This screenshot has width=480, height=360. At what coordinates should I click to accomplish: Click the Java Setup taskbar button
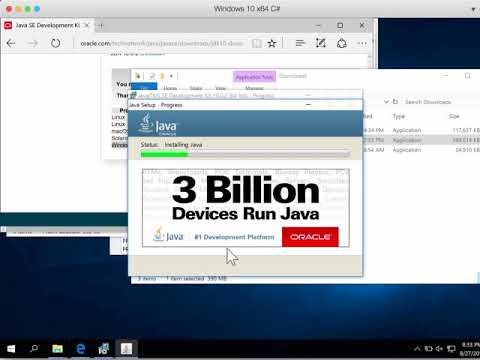tap(127, 349)
